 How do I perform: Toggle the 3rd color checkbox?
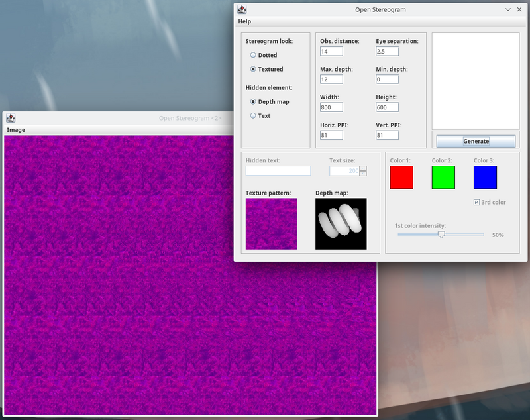(x=477, y=202)
